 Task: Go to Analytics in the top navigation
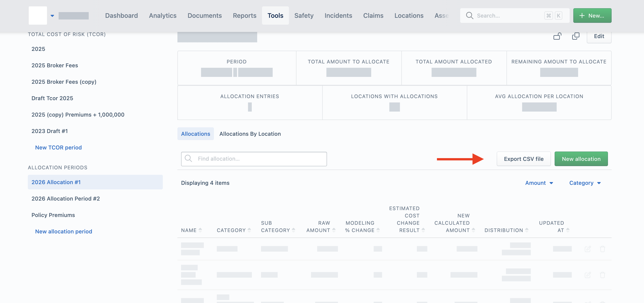coord(163,16)
